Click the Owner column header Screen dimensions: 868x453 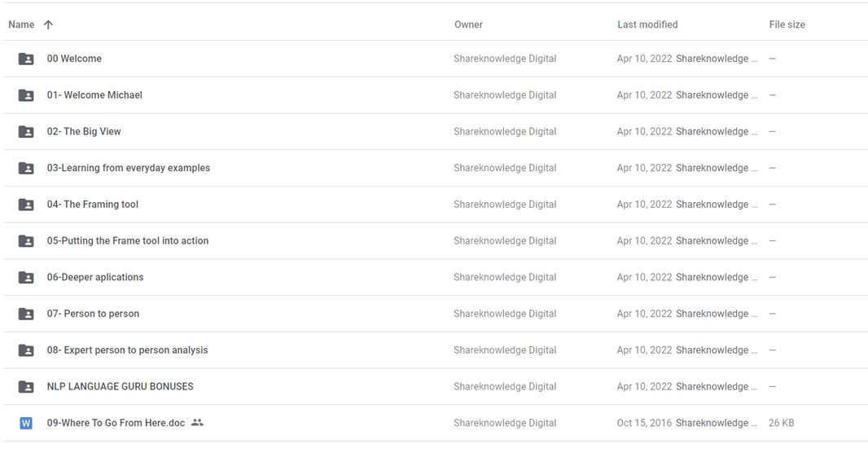pyautogui.click(x=468, y=24)
